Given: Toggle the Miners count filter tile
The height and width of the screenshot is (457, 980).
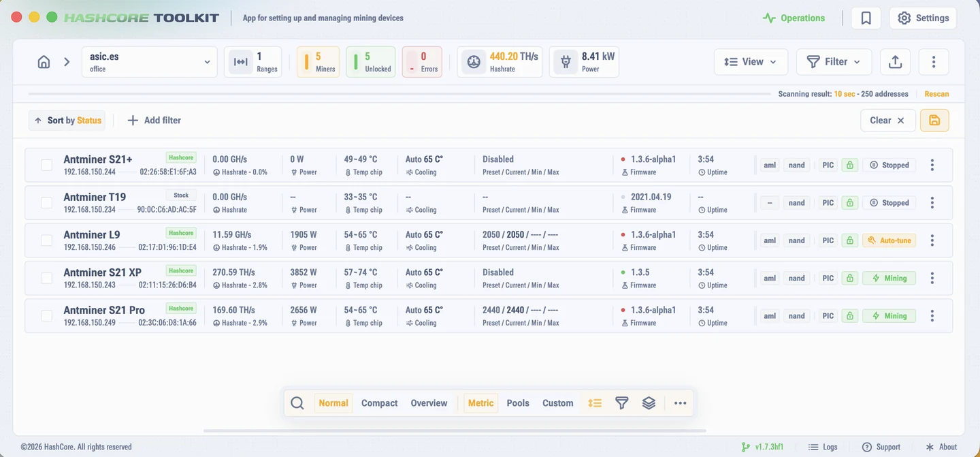Looking at the screenshot, I should point(318,62).
